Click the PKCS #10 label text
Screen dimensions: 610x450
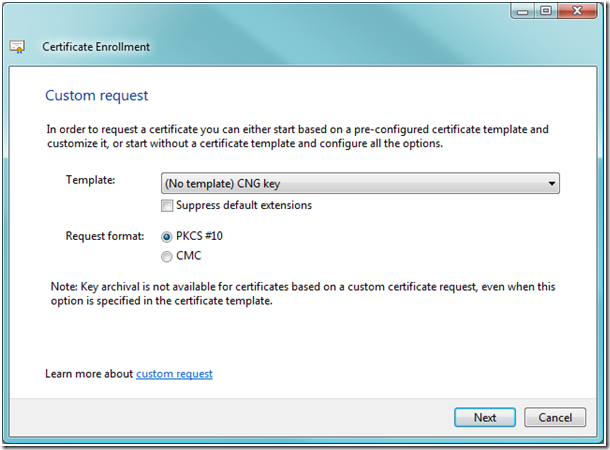tap(199, 236)
